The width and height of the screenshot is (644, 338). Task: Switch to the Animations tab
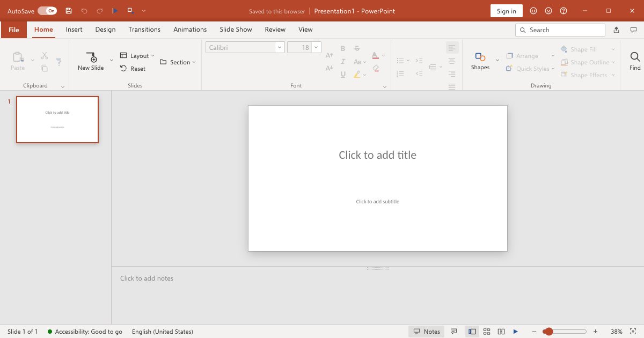(190, 30)
